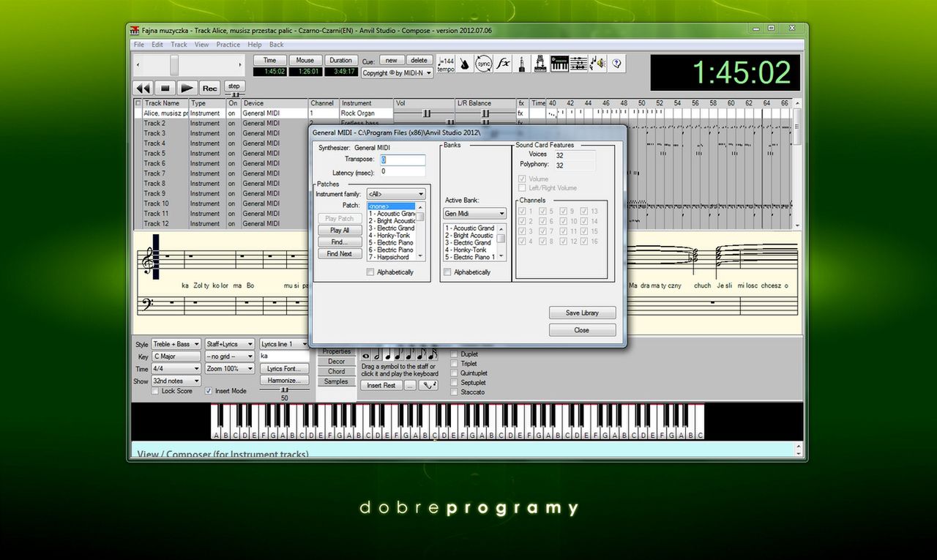Click the play transport button
The height and width of the screenshot is (560, 937).
point(187,88)
